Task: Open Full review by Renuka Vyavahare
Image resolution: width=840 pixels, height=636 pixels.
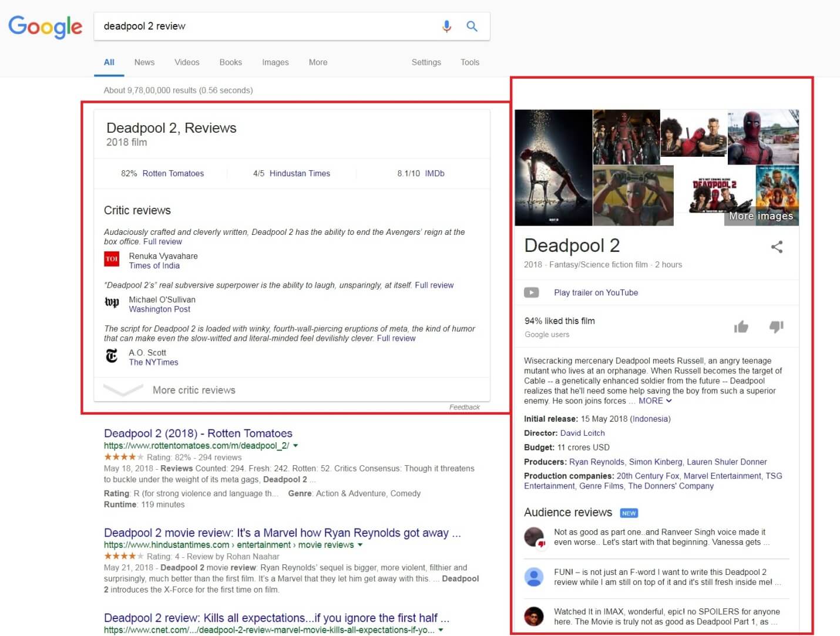Action: 163,241
